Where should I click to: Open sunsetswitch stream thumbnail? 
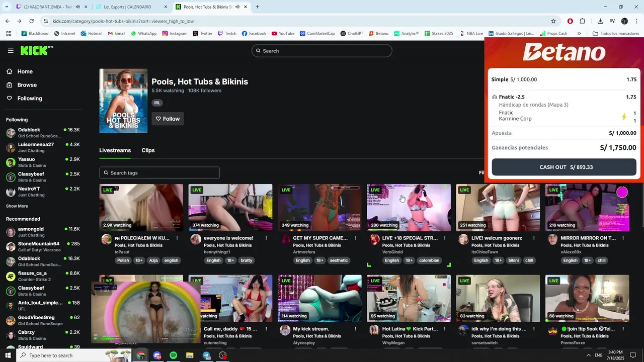(x=498, y=298)
